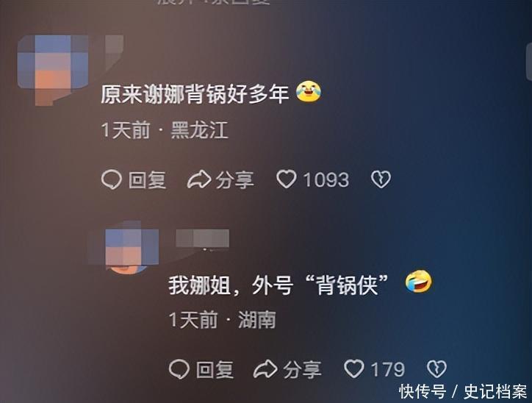Tap 回复 text under 背锅侠 reply

tap(215, 369)
